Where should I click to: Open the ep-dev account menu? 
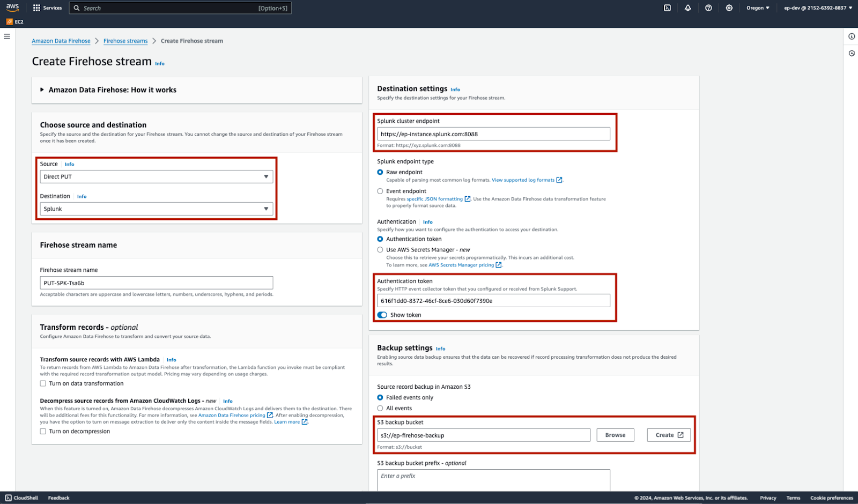point(818,8)
